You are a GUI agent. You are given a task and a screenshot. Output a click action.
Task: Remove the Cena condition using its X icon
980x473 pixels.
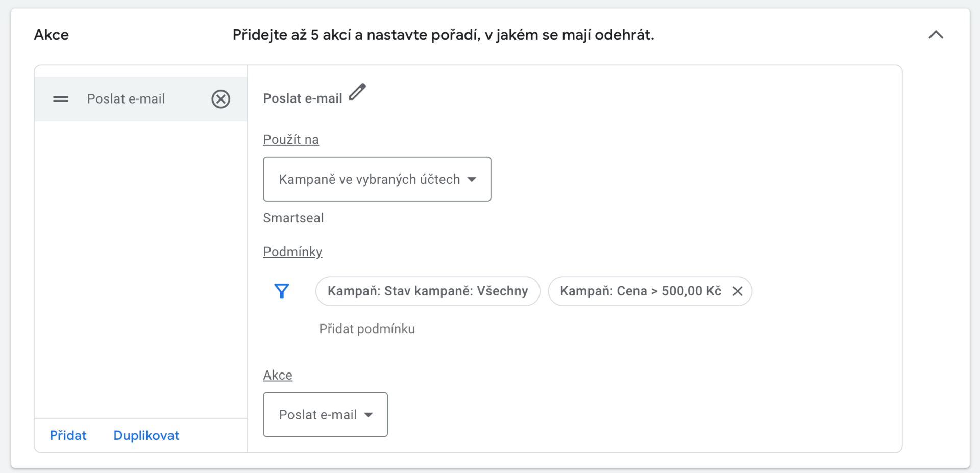(737, 291)
